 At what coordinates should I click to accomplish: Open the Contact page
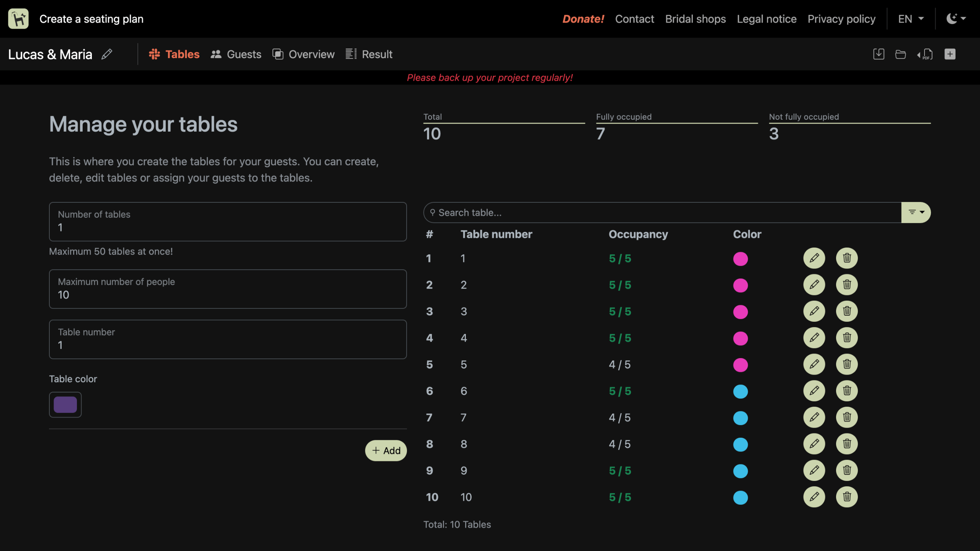pos(634,19)
